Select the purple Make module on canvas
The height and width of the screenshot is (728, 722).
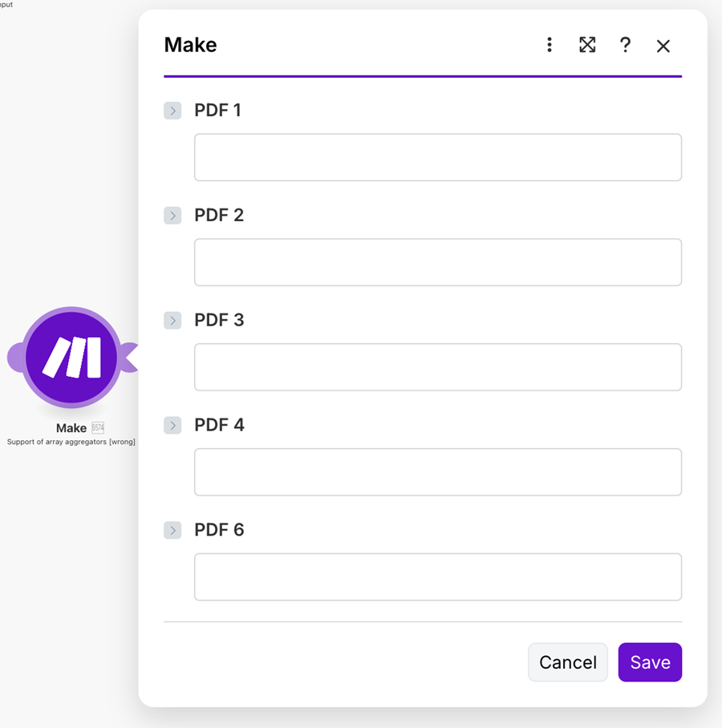click(71, 357)
